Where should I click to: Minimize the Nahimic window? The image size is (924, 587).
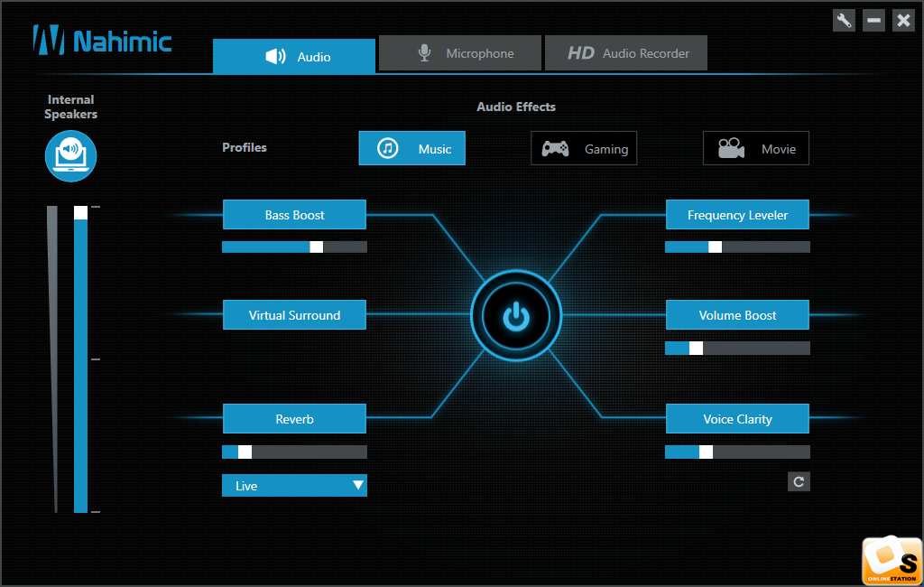(x=873, y=21)
